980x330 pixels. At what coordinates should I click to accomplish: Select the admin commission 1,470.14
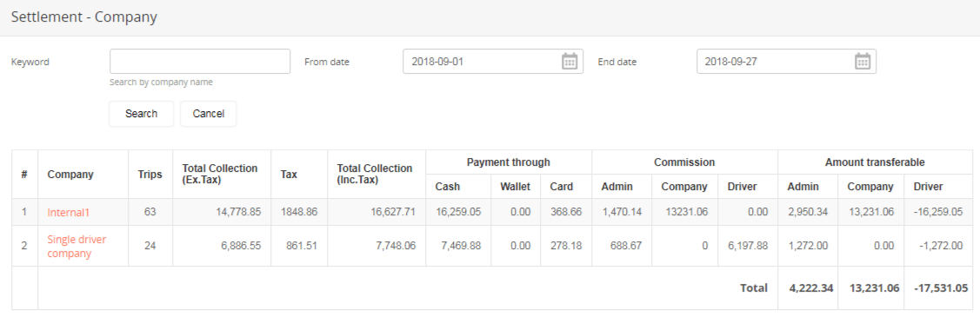(621, 212)
